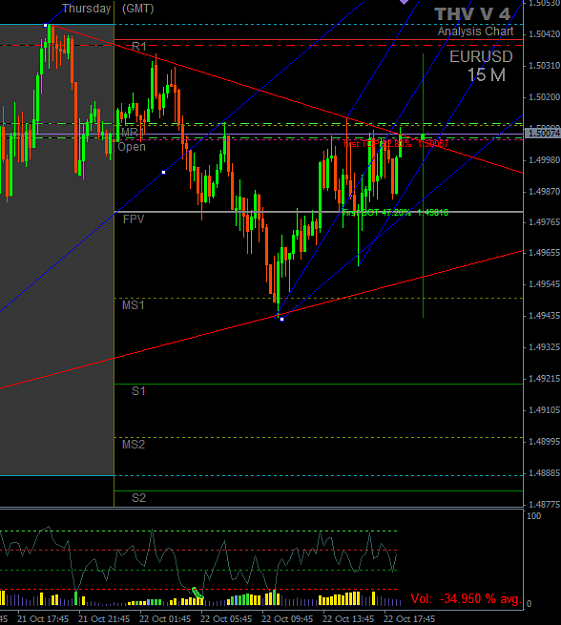Click the Thursday day label
Screen dimensions: 561x625
(x=87, y=8)
